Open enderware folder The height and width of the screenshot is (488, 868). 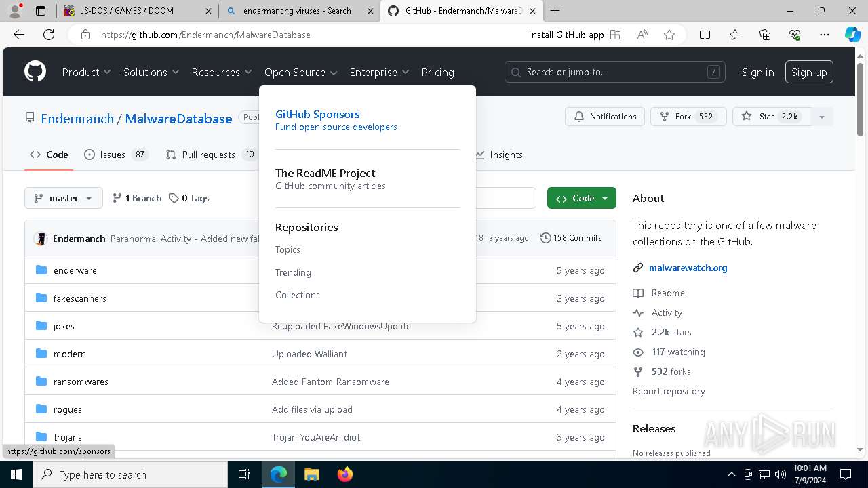tap(75, 270)
